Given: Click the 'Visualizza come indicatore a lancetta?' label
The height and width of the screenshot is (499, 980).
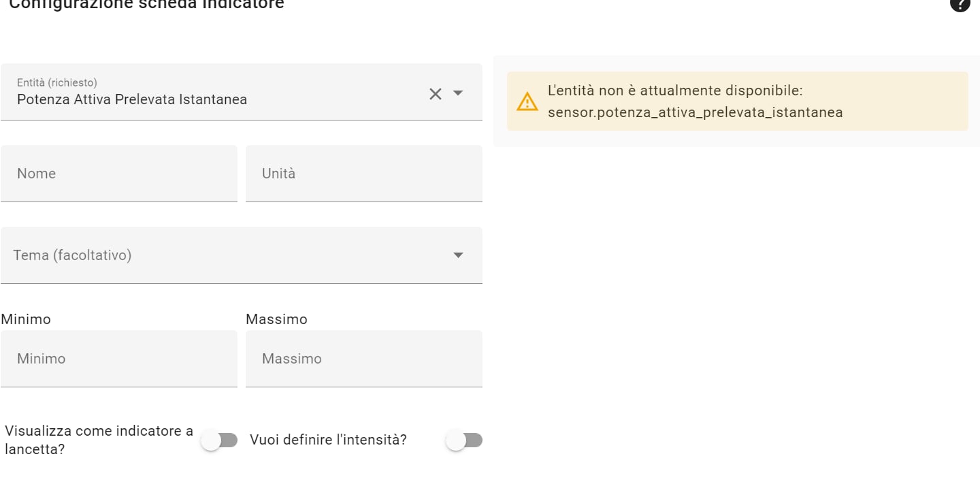Looking at the screenshot, I should 99,440.
